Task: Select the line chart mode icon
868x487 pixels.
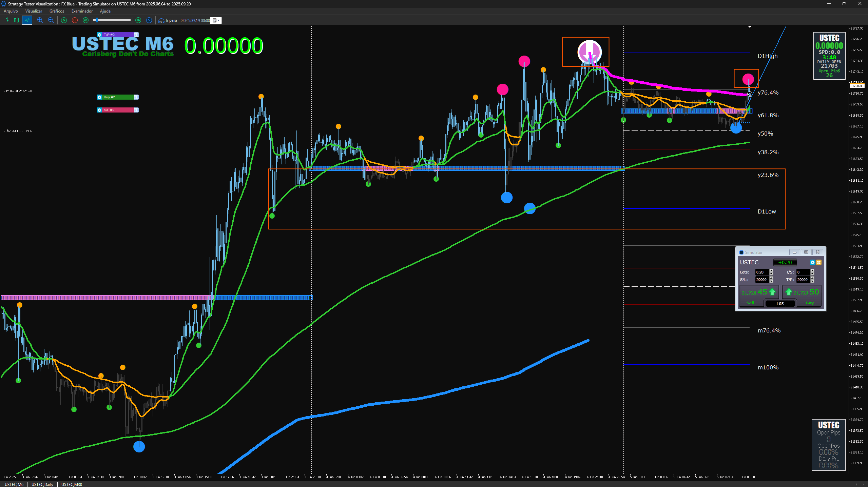Action: click(x=27, y=20)
